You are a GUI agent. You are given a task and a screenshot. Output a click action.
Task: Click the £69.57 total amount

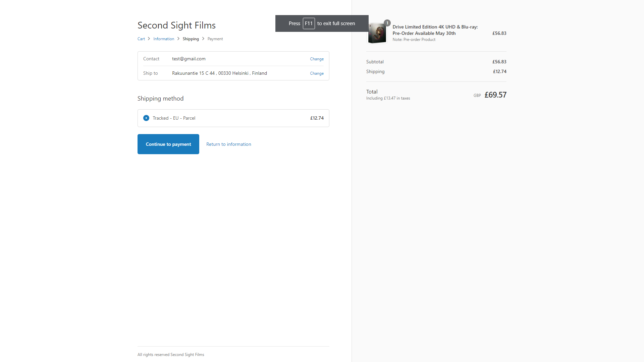(495, 95)
